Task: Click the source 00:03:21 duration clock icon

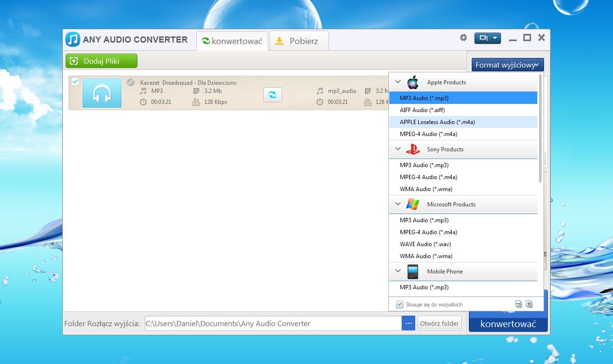Action: 143,102
